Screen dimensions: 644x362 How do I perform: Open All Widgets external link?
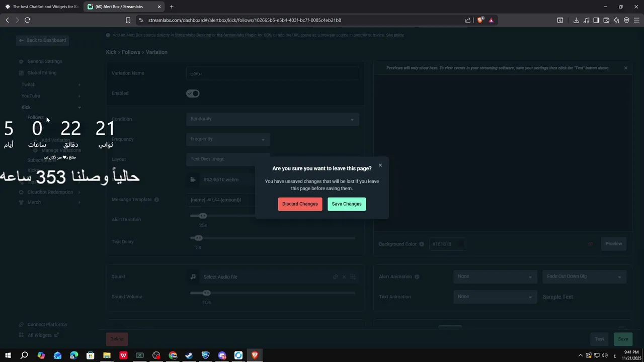[x=39, y=335]
